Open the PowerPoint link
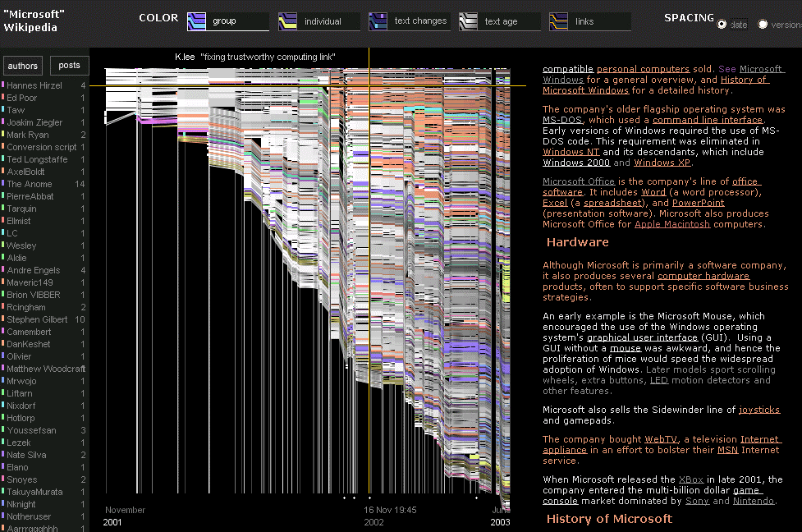Screen dimensions: 802x532 coord(699,203)
